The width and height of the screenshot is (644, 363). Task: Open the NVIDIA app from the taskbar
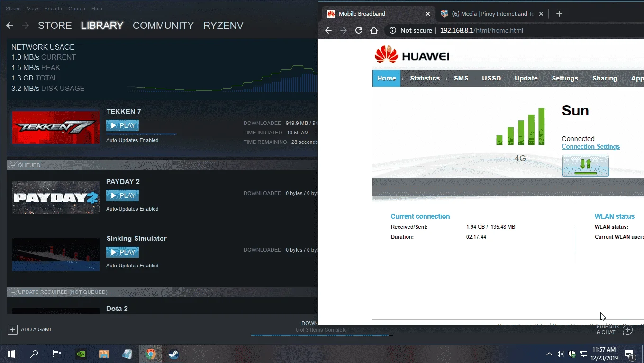[81, 354]
